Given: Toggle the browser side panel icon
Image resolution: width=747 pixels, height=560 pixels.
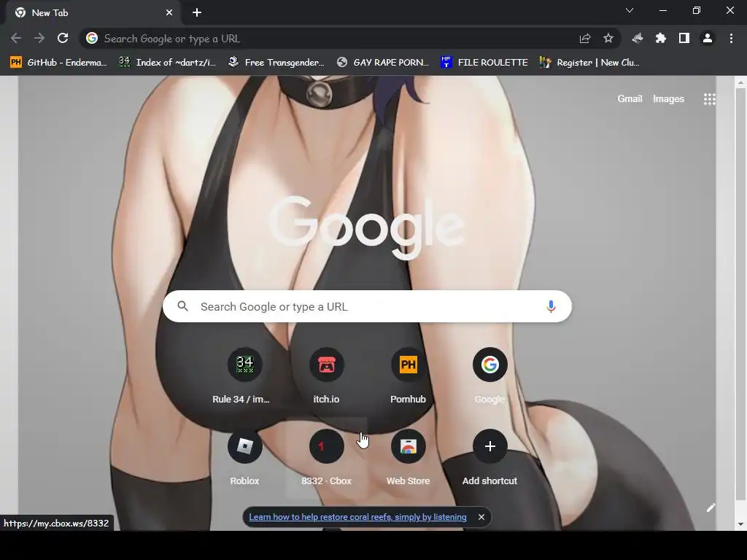Looking at the screenshot, I should [x=684, y=38].
